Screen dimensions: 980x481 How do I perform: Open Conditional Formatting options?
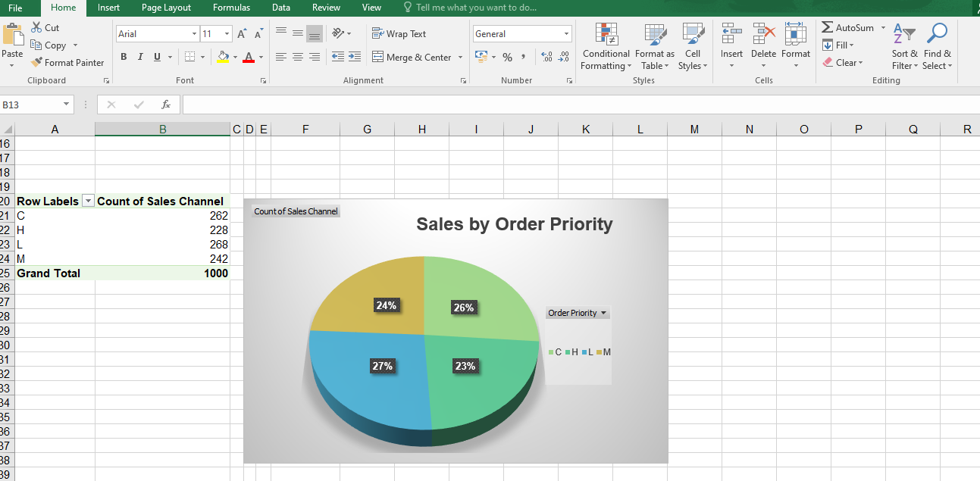(x=606, y=47)
